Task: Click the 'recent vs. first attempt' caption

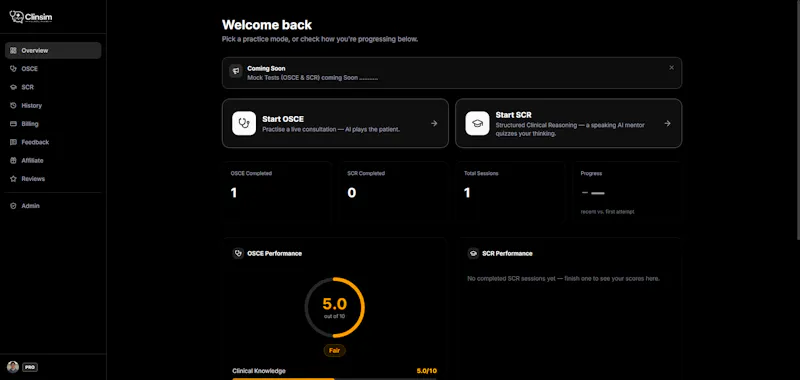Action: pyautogui.click(x=607, y=212)
